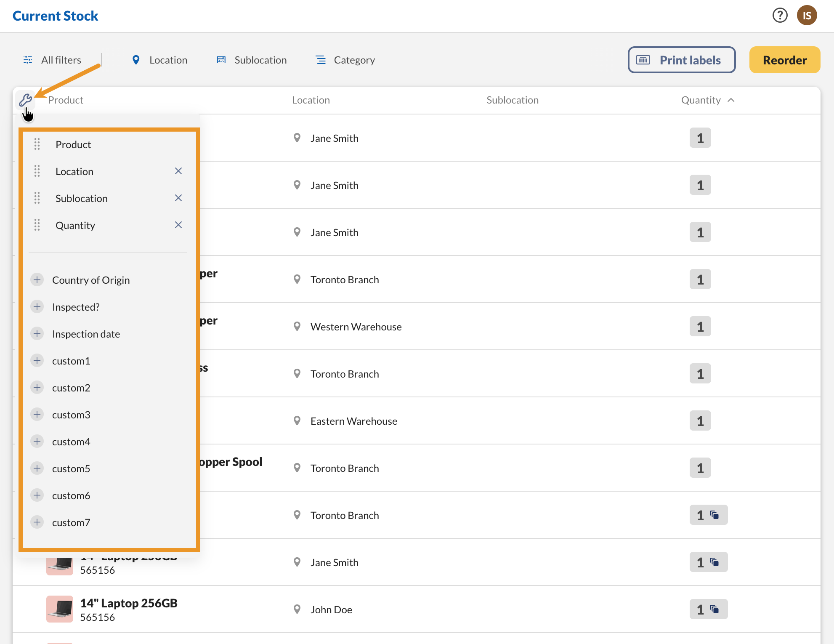Click the 14" Laptop 256GB product thumbnail
Screen dimensions: 834x644
pos(59,609)
